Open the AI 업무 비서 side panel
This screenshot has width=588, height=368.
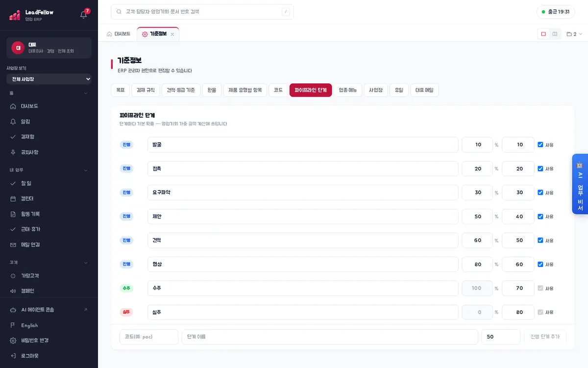coord(580,184)
